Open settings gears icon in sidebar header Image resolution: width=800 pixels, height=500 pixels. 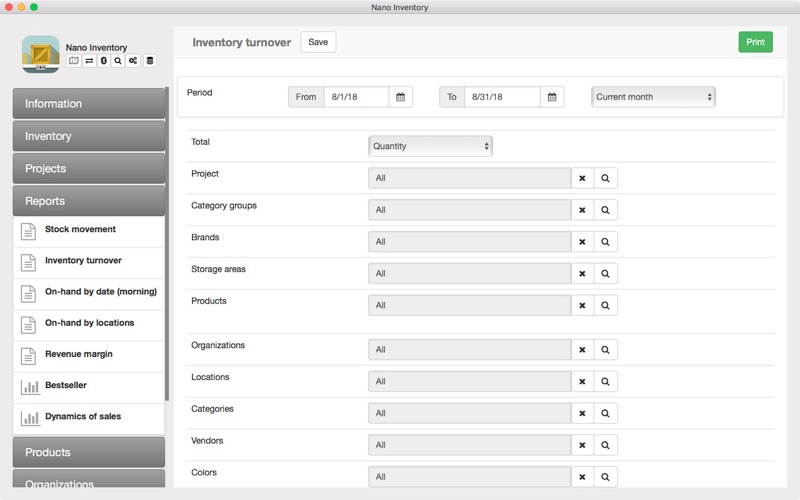[133, 61]
